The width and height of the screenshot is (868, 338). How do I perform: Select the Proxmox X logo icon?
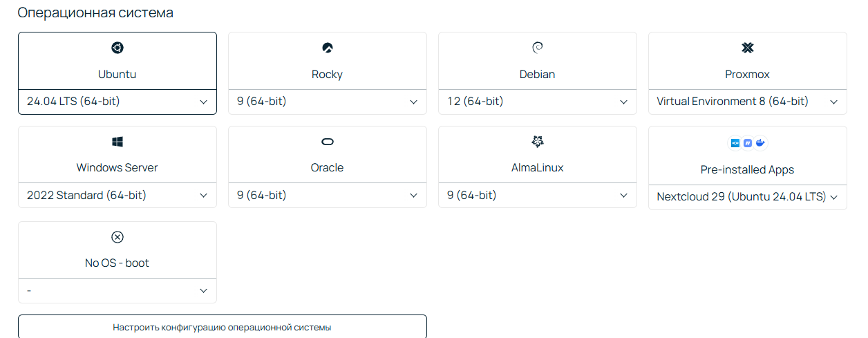[x=748, y=48]
